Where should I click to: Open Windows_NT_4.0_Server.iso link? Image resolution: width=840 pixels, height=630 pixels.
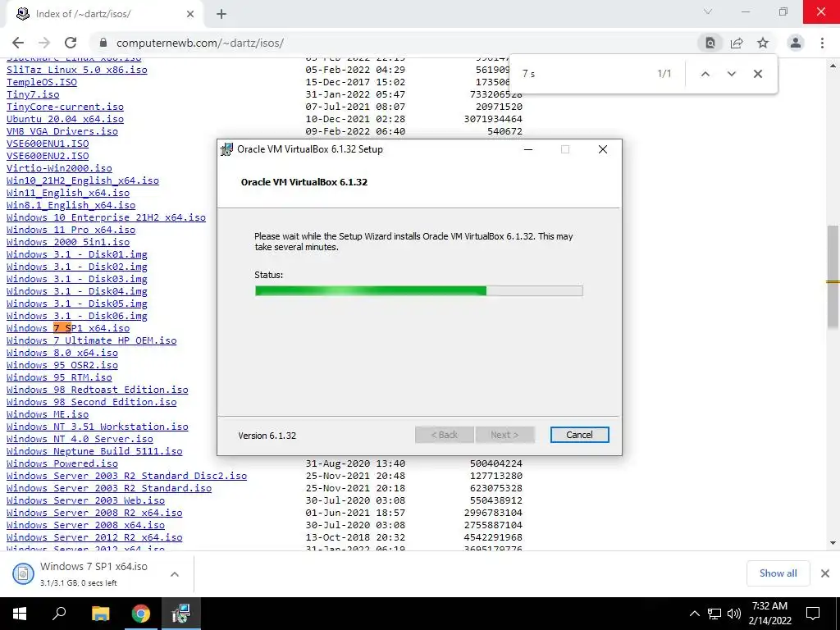coord(80,440)
